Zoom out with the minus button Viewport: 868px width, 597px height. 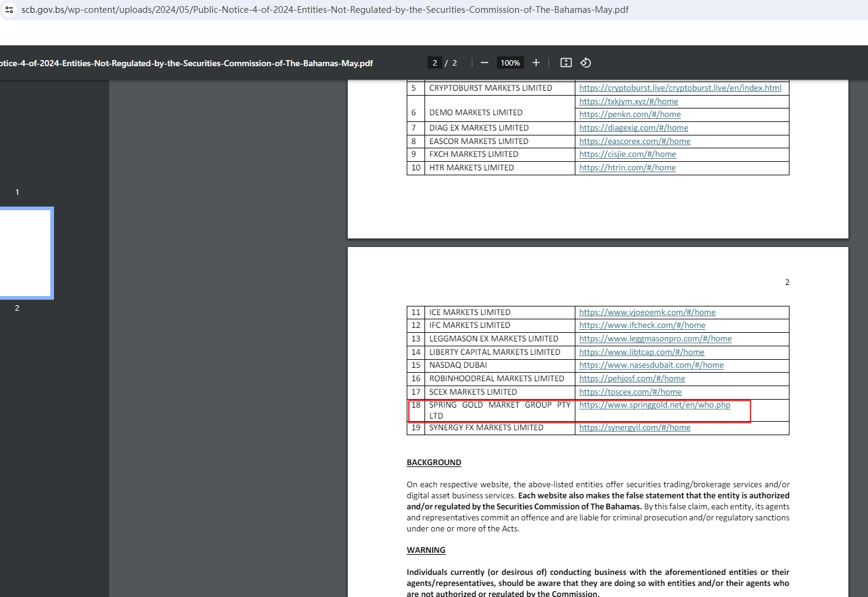485,63
